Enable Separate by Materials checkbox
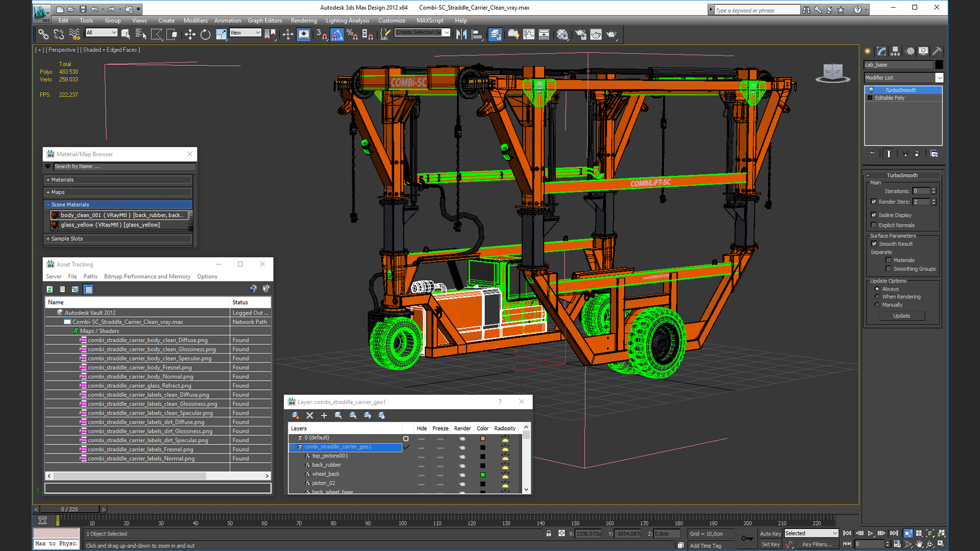980x551 pixels. [x=889, y=260]
